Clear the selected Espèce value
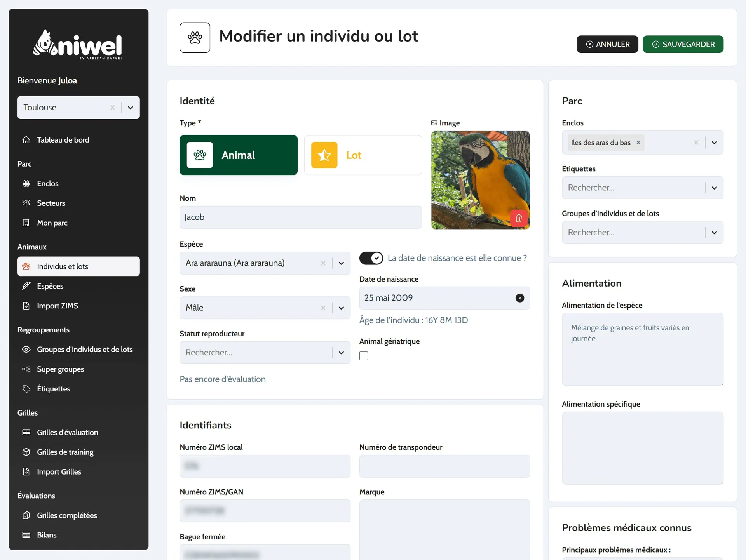Viewport: 746px width, 560px height. (323, 263)
